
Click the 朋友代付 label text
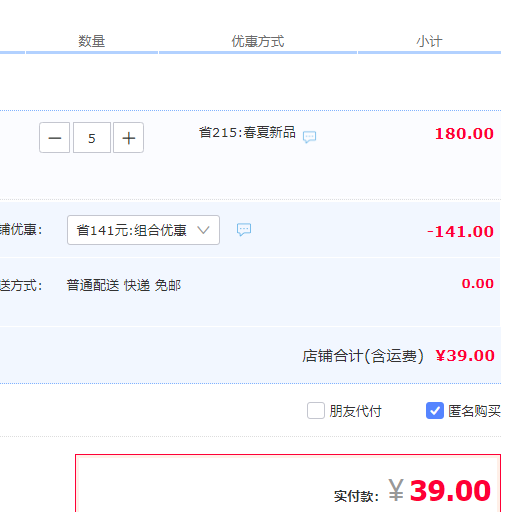355,411
